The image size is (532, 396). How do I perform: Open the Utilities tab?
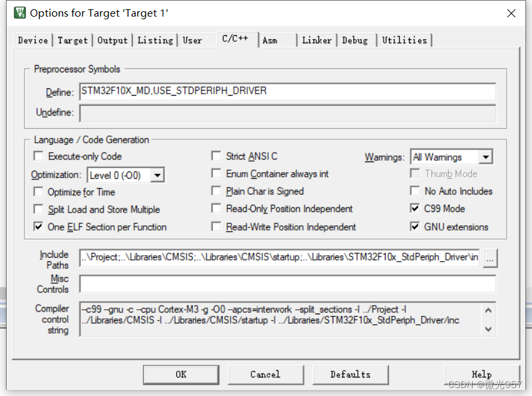[404, 41]
